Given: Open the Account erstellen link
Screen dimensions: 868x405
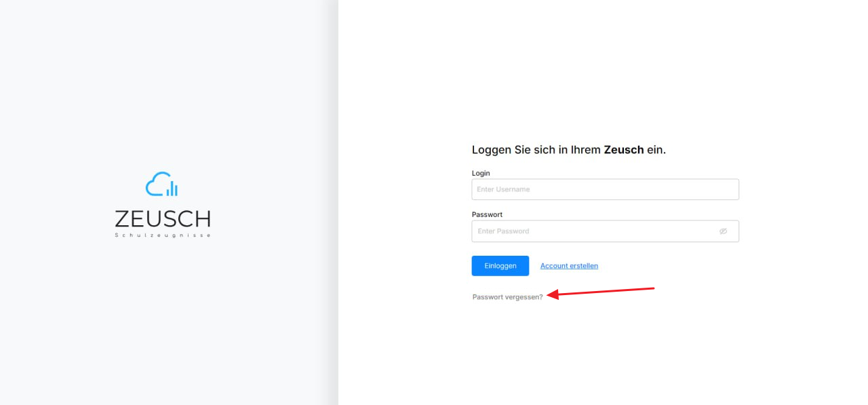Looking at the screenshot, I should [569, 266].
